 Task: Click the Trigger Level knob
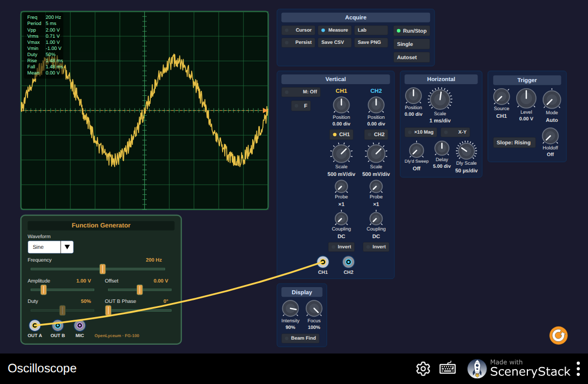(x=526, y=99)
